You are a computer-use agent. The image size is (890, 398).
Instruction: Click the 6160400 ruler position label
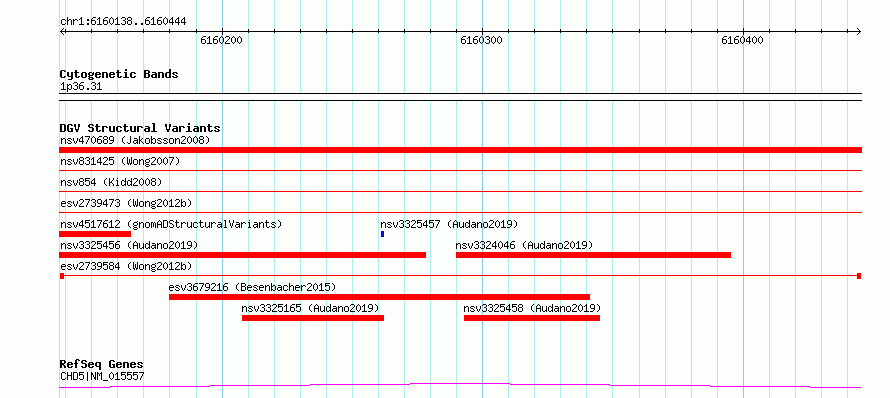tap(742, 40)
